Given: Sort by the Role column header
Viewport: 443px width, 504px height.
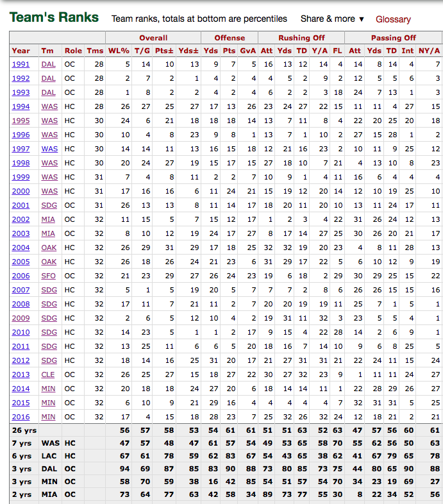Looking at the screenshot, I should pyautogui.click(x=73, y=51).
